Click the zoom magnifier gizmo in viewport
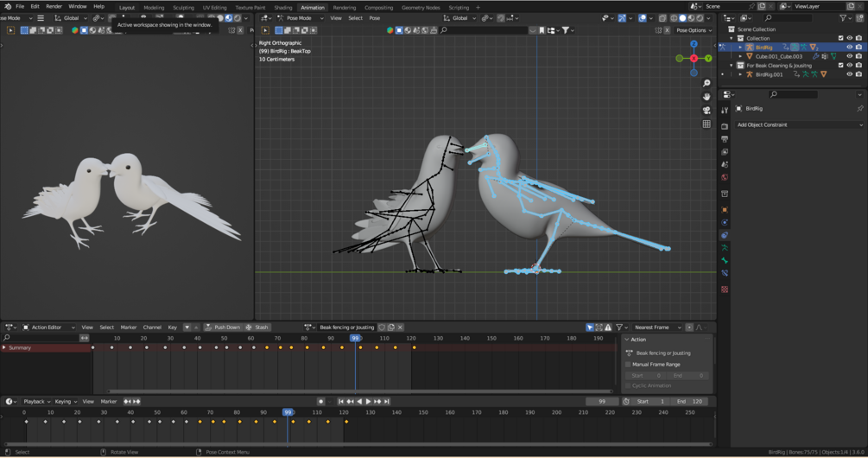This screenshot has width=868, height=458. click(706, 84)
